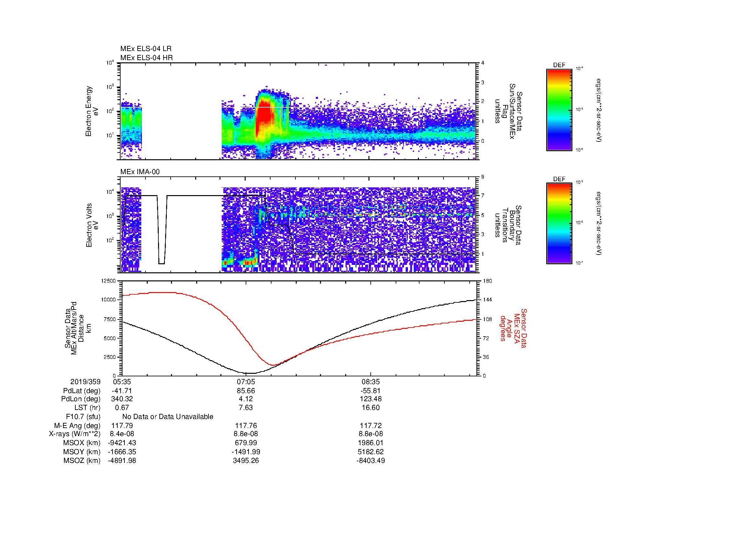Click the time tick label '05:35'
This screenshot has height=534, width=756.
coord(122,382)
